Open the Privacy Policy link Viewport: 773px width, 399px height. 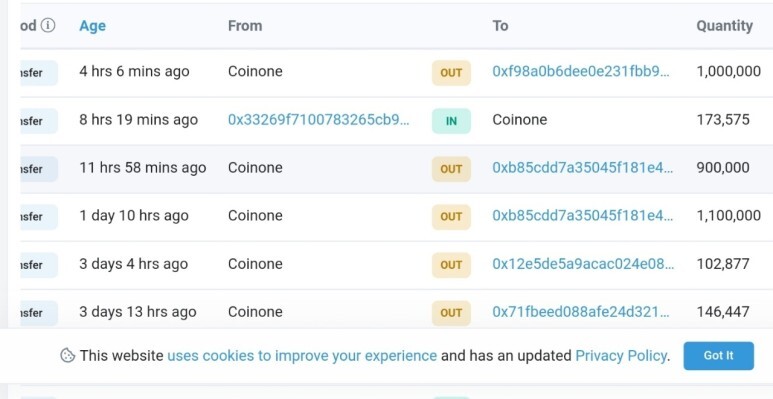click(621, 356)
